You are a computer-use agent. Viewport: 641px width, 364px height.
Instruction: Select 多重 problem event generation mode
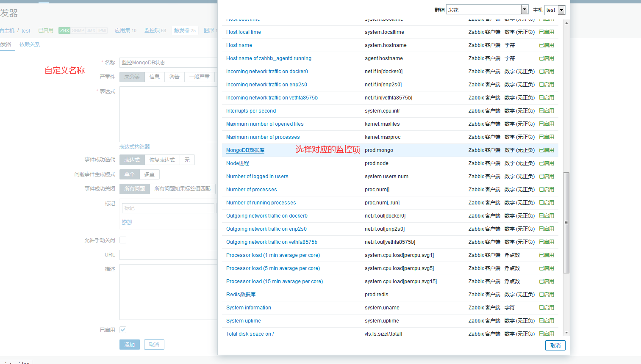tap(149, 174)
